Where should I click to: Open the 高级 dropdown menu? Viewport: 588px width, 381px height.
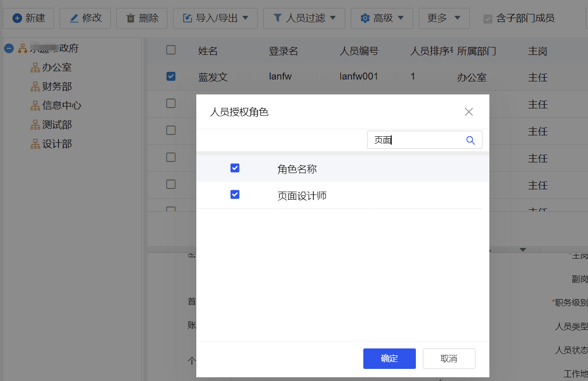(382, 18)
